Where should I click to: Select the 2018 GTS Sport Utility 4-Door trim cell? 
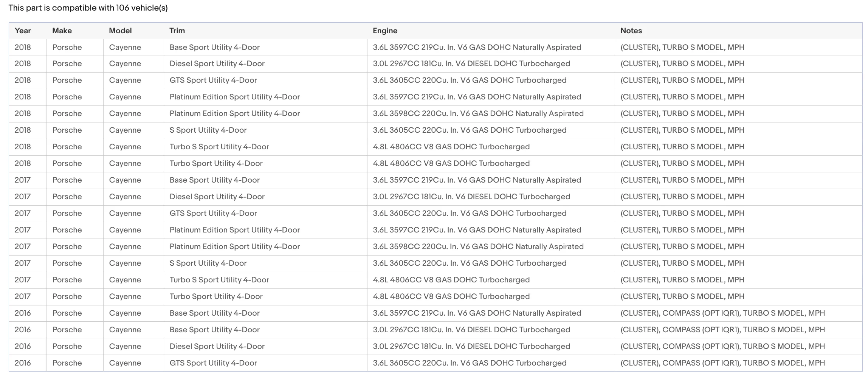pos(265,81)
